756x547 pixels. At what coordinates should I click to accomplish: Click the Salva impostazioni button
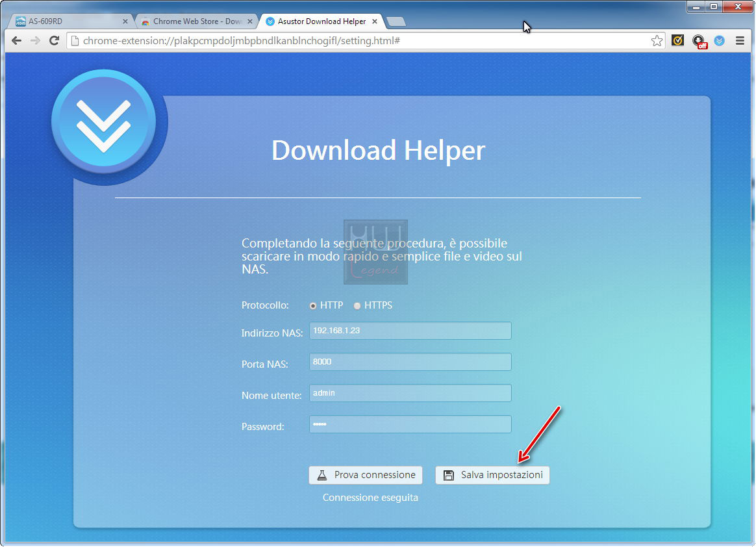tap(492, 475)
